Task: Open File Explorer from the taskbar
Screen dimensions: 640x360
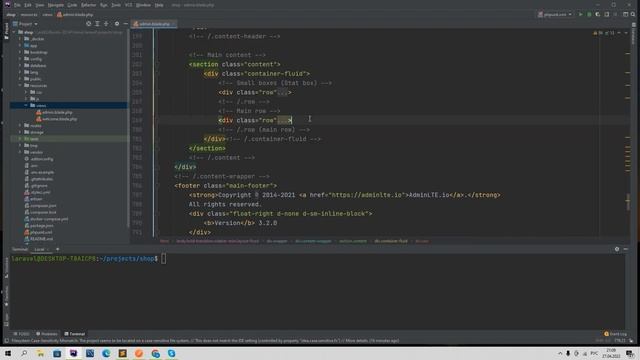Action: [x=40, y=353]
